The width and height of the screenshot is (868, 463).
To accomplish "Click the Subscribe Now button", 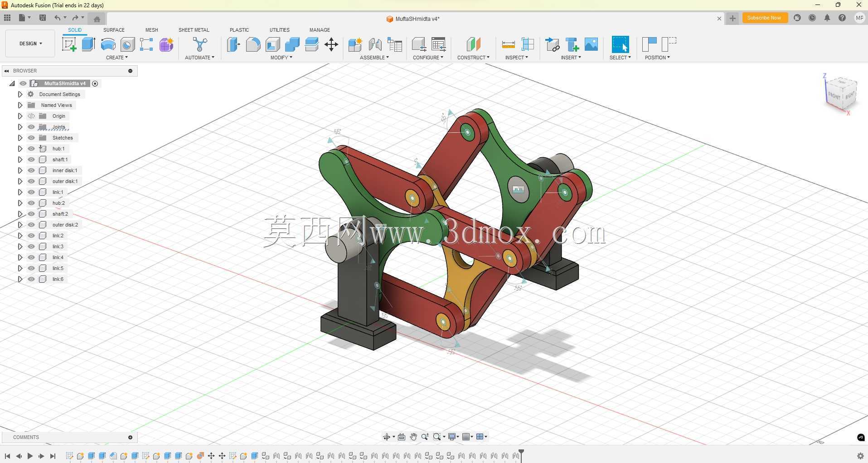I will 764,18.
